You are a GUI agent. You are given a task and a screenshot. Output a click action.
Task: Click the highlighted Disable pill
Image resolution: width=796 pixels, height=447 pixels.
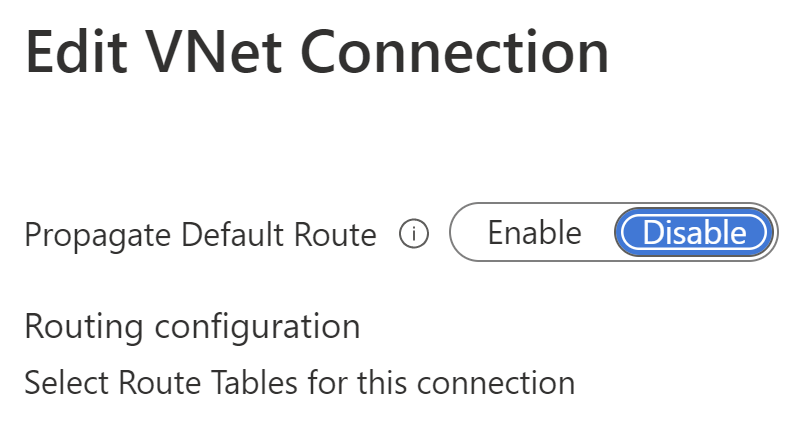(694, 234)
